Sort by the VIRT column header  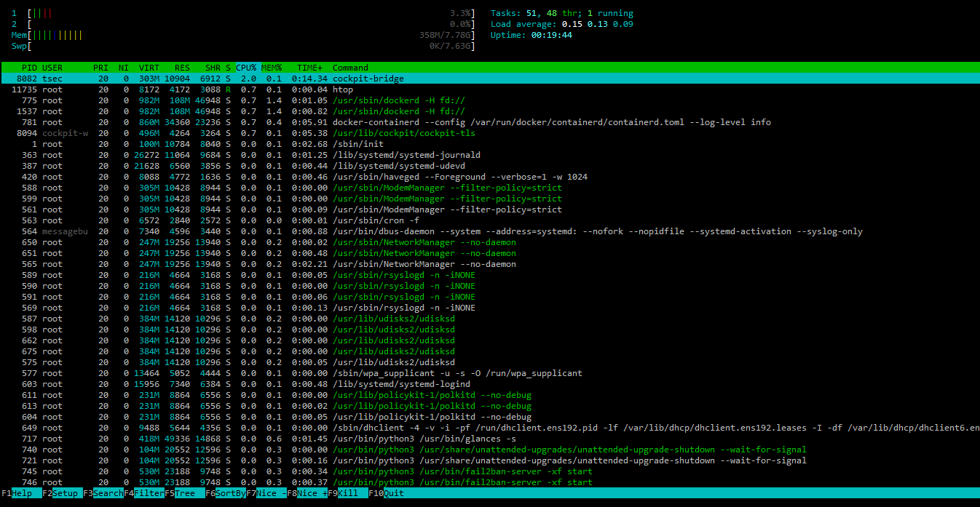click(149, 68)
